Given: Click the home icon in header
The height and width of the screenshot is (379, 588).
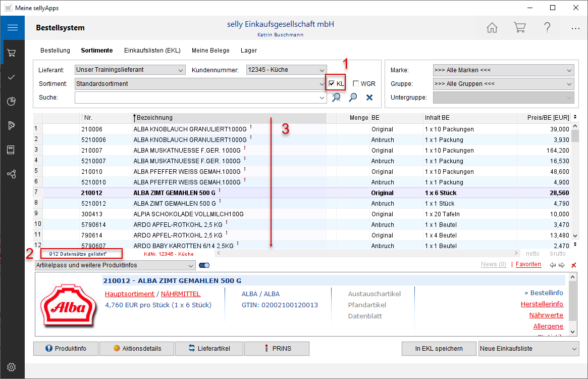Looking at the screenshot, I should 492,28.
